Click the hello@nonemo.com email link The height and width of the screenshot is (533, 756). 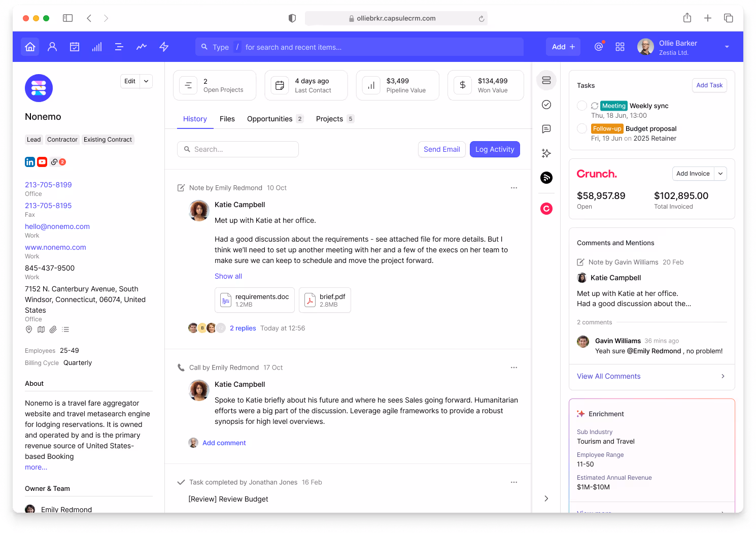57,226
